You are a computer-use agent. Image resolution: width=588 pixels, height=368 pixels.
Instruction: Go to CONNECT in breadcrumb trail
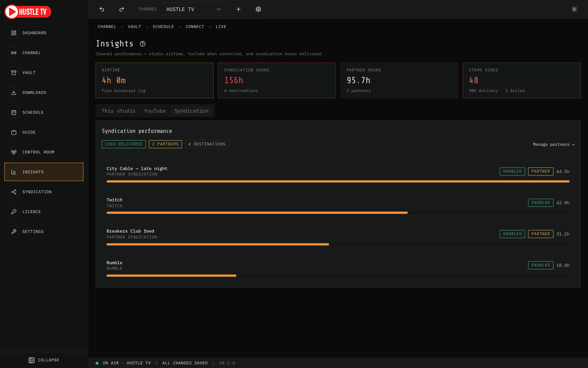(x=195, y=26)
